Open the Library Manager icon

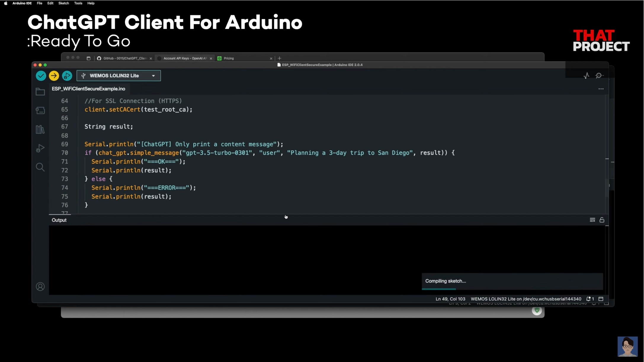pos(40,129)
